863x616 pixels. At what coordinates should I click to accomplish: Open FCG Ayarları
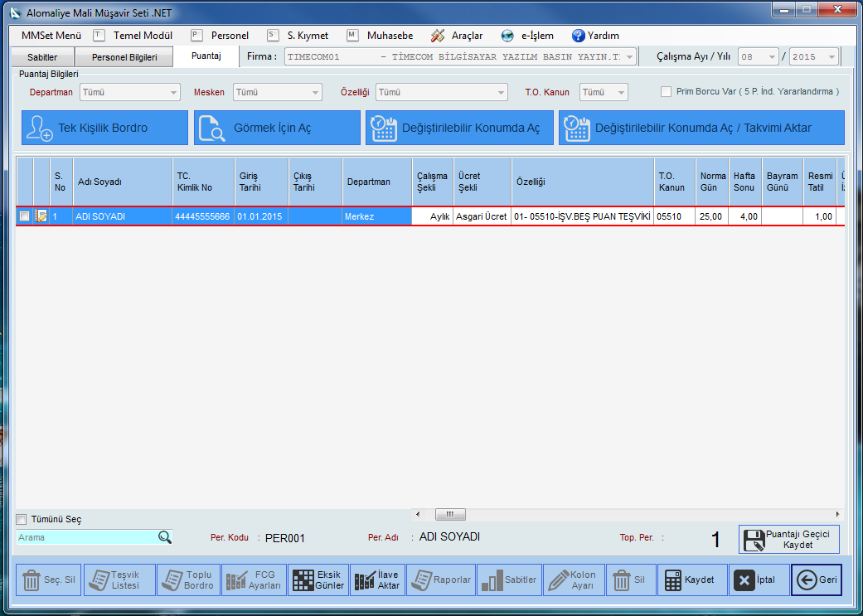(x=254, y=580)
